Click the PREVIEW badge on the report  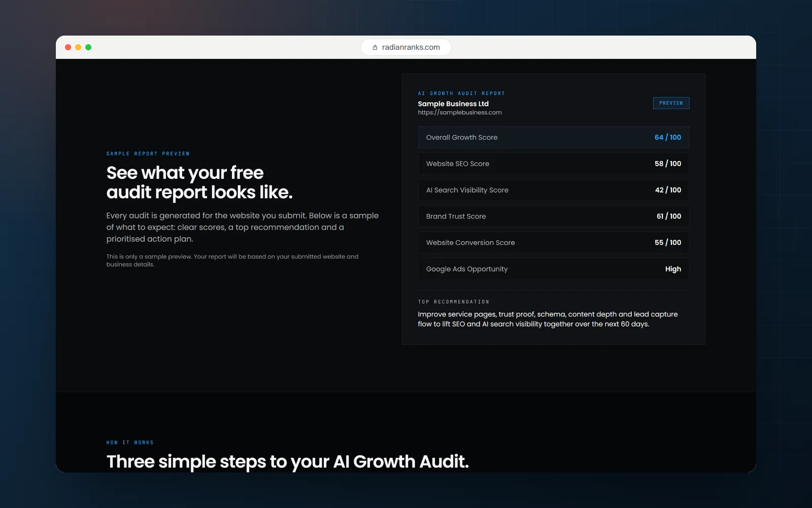click(x=671, y=103)
